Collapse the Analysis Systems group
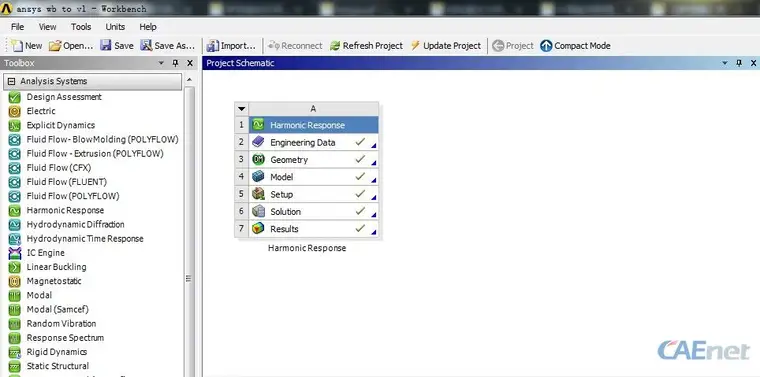Screen dimensions: 760x377 (12, 81)
